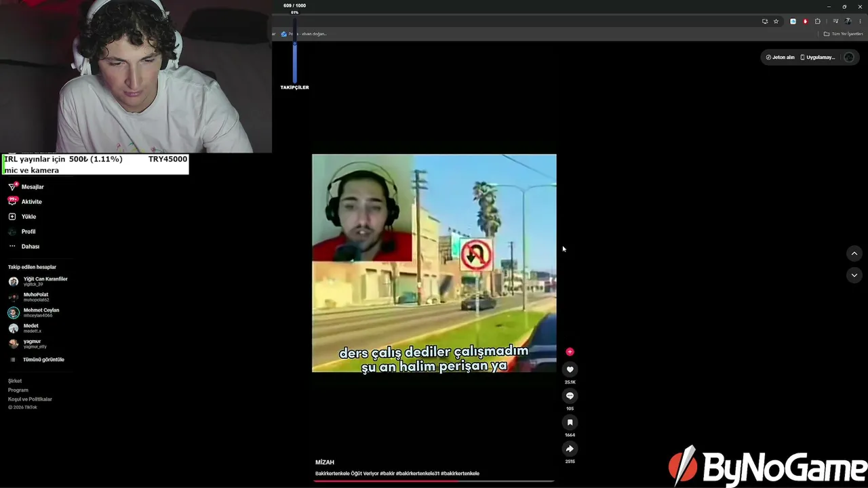Click the 25.1K like count

pyautogui.click(x=570, y=382)
